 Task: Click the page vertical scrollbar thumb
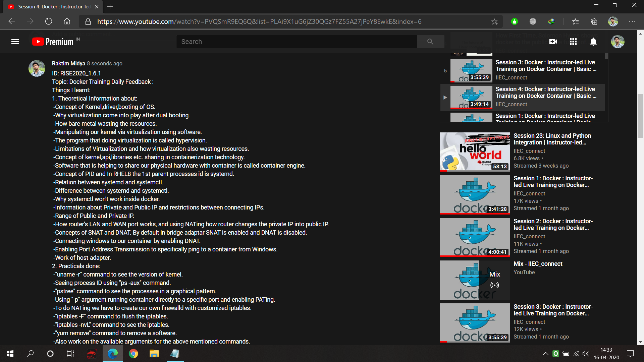tap(640, 116)
